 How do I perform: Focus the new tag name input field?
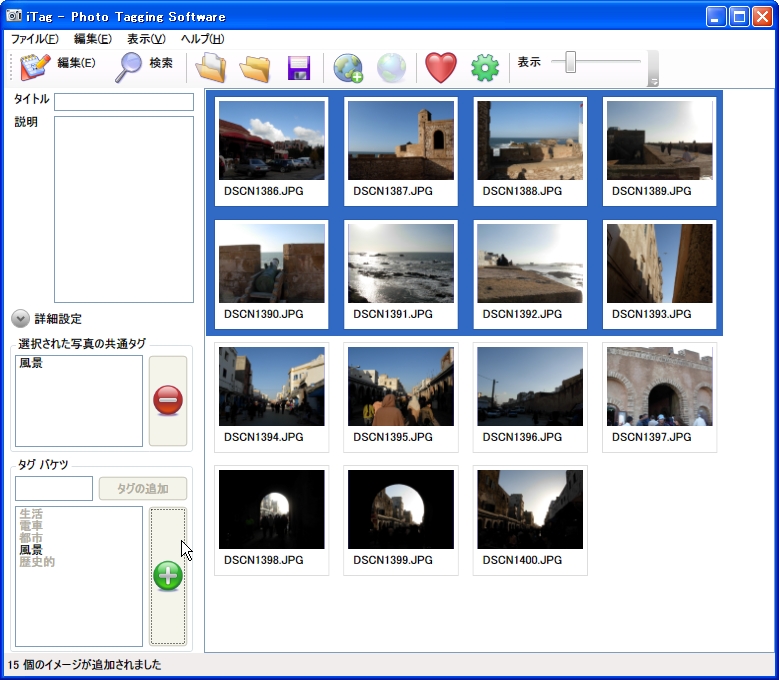54,489
